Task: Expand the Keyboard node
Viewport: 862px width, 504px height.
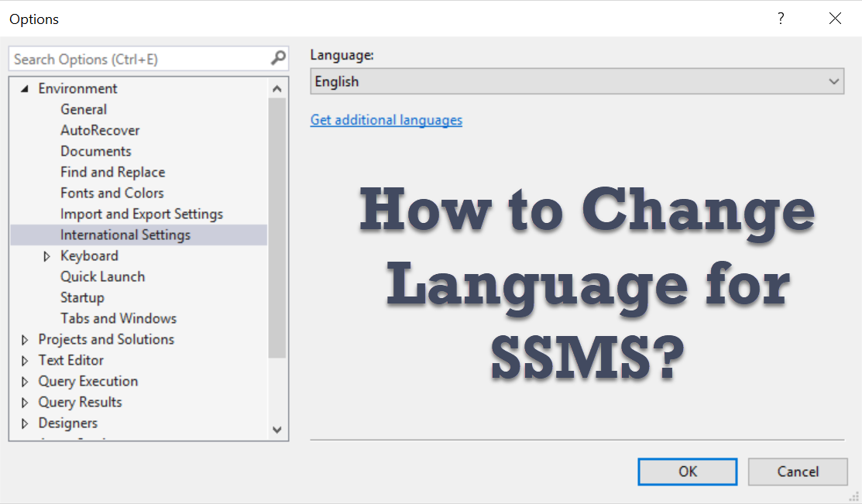Action: coord(46,256)
